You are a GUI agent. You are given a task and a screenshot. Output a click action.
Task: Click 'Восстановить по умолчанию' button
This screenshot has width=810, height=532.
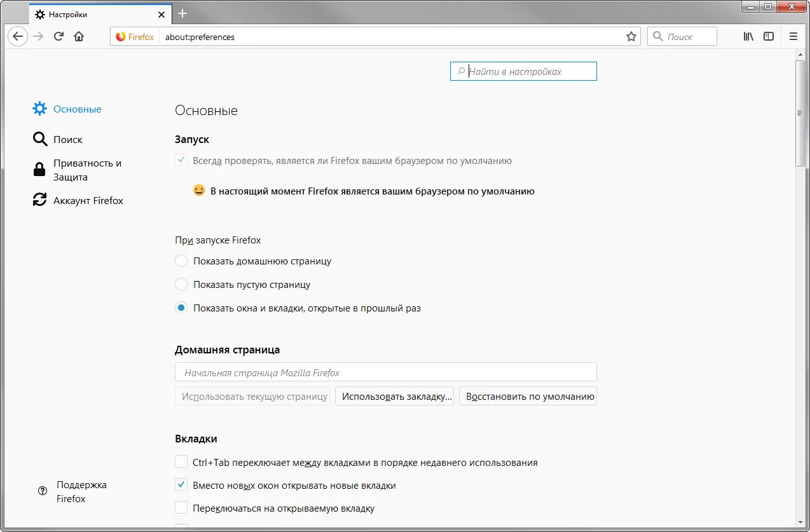(528, 396)
